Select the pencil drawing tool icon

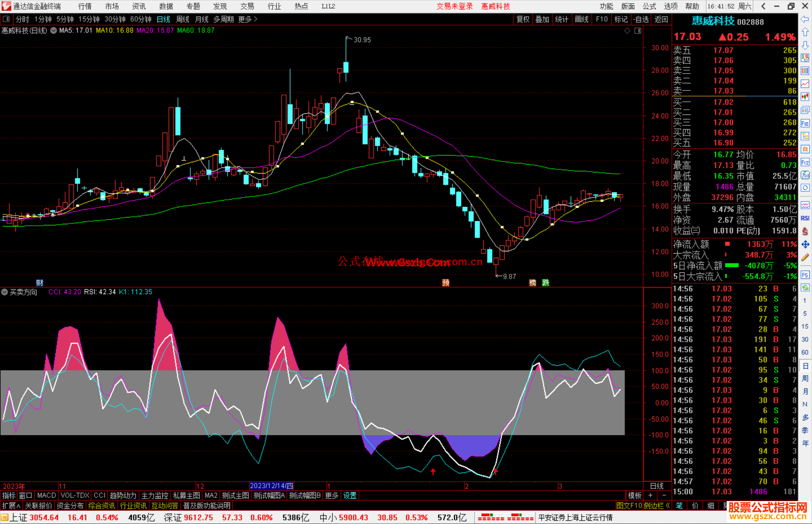pyautogui.click(x=805, y=257)
